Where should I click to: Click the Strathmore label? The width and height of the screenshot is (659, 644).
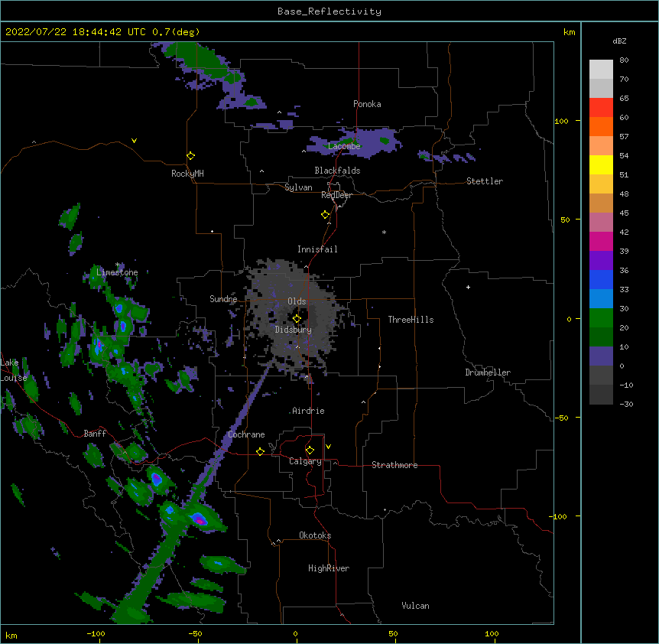click(394, 465)
